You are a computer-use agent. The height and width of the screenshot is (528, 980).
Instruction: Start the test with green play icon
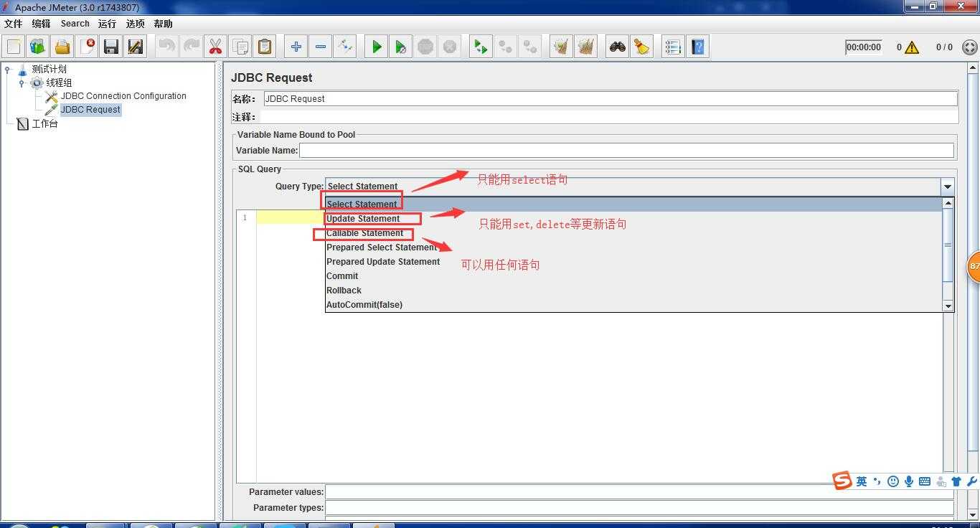click(x=376, y=47)
